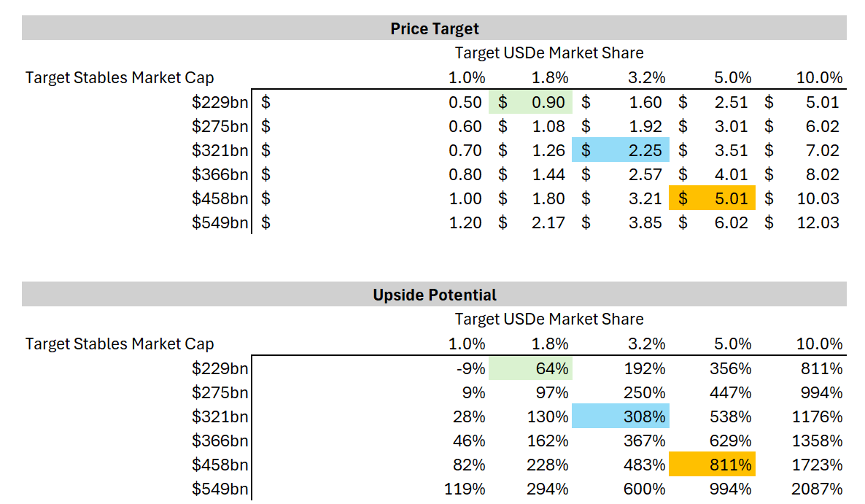Click the 0.50 price target cell
Viewport: 865px width, 504px height.
(467, 103)
